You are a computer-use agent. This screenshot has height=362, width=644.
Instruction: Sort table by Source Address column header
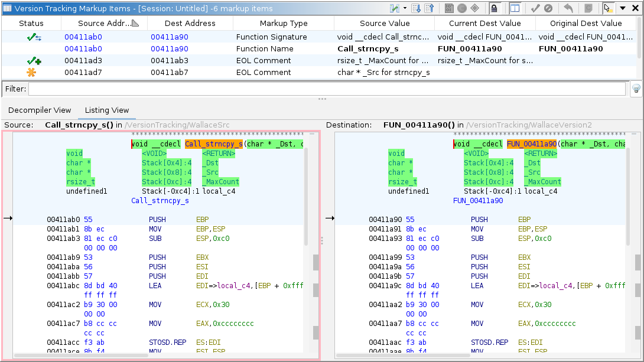(104, 24)
